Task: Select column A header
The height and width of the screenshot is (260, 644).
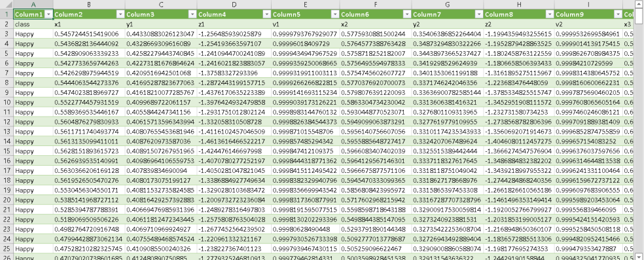Action: click(x=33, y=5)
